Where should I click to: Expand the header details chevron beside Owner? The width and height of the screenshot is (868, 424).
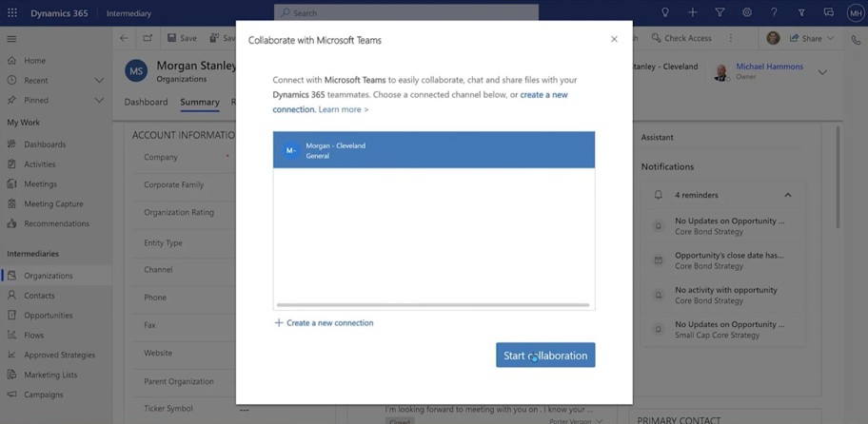(x=822, y=72)
